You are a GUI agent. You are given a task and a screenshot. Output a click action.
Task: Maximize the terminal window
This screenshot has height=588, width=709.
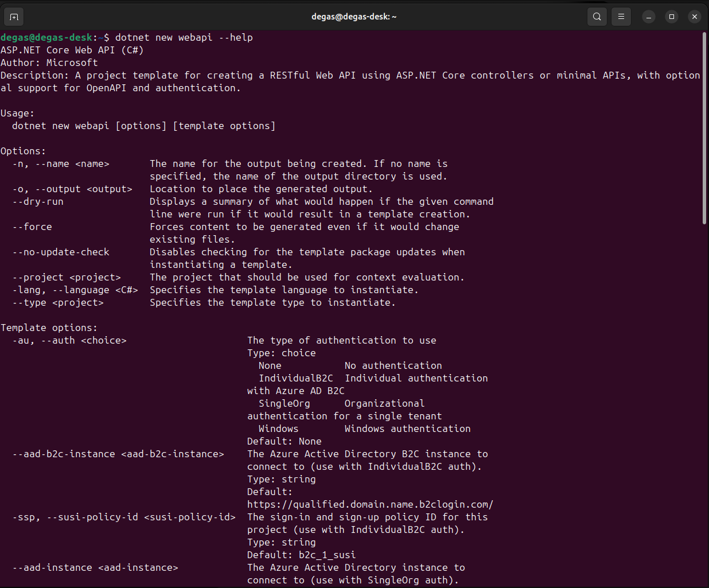click(x=672, y=17)
